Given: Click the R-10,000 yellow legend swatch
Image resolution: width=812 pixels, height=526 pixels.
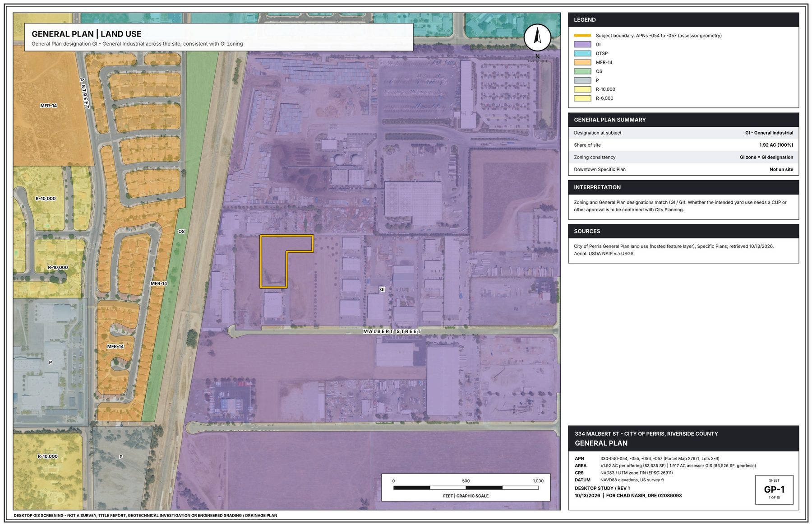Looking at the screenshot, I should (x=582, y=89).
